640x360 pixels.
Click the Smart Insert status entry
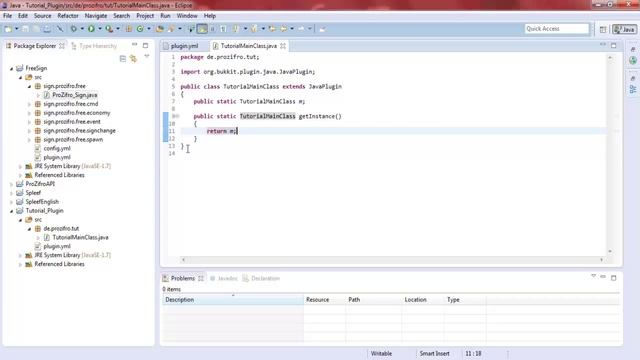pos(434,354)
